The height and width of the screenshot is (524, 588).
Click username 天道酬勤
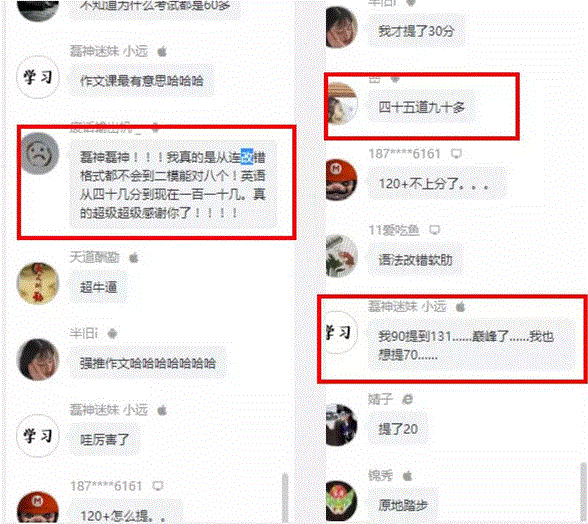pos(95,258)
